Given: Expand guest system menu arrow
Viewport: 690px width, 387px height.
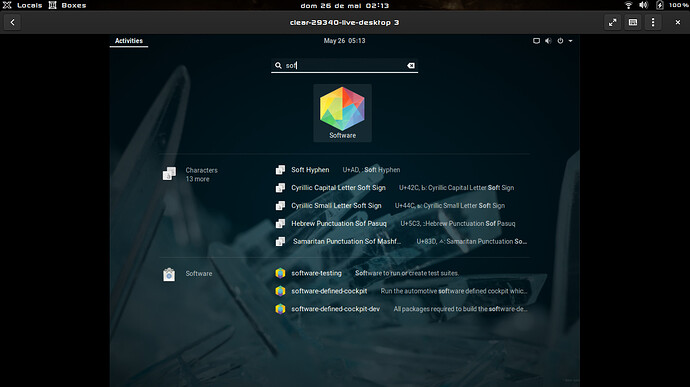Looking at the screenshot, I should pyautogui.click(x=570, y=41).
